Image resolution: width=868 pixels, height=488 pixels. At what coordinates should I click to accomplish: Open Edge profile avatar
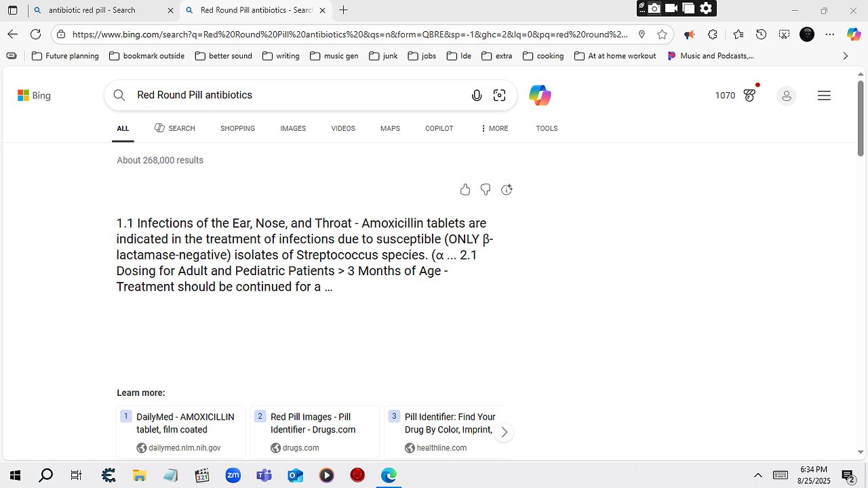point(807,35)
